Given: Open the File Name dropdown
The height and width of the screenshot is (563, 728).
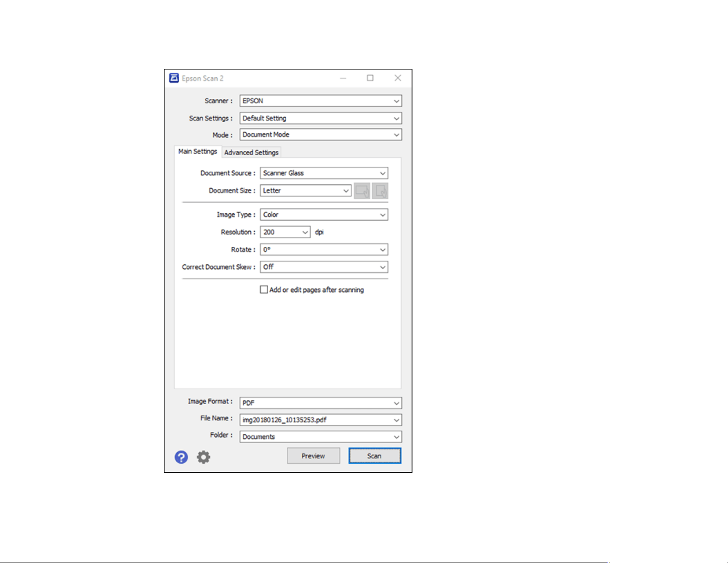Looking at the screenshot, I should click(x=321, y=420).
